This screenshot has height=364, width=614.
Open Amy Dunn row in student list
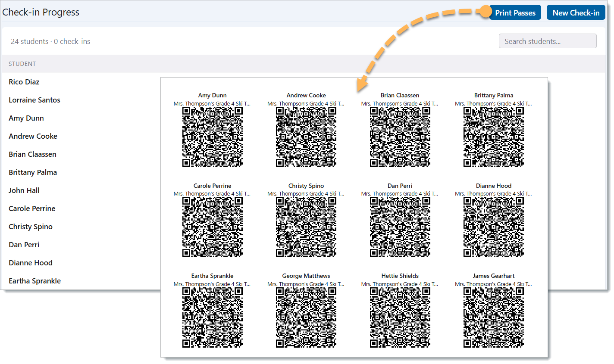[x=26, y=118]
